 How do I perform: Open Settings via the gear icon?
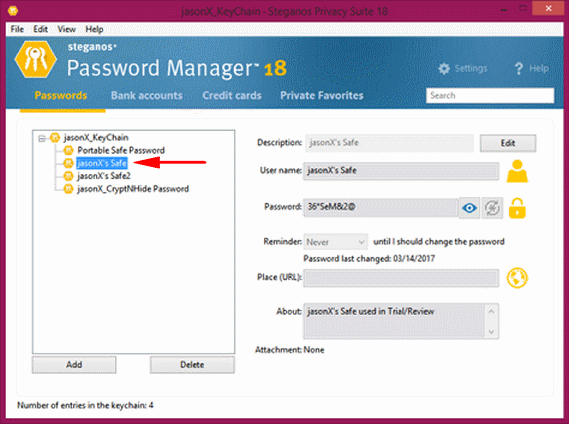462,68
